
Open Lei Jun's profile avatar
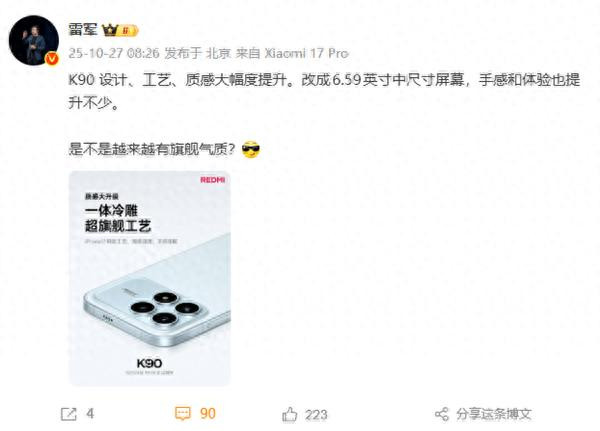pos(34,40)
